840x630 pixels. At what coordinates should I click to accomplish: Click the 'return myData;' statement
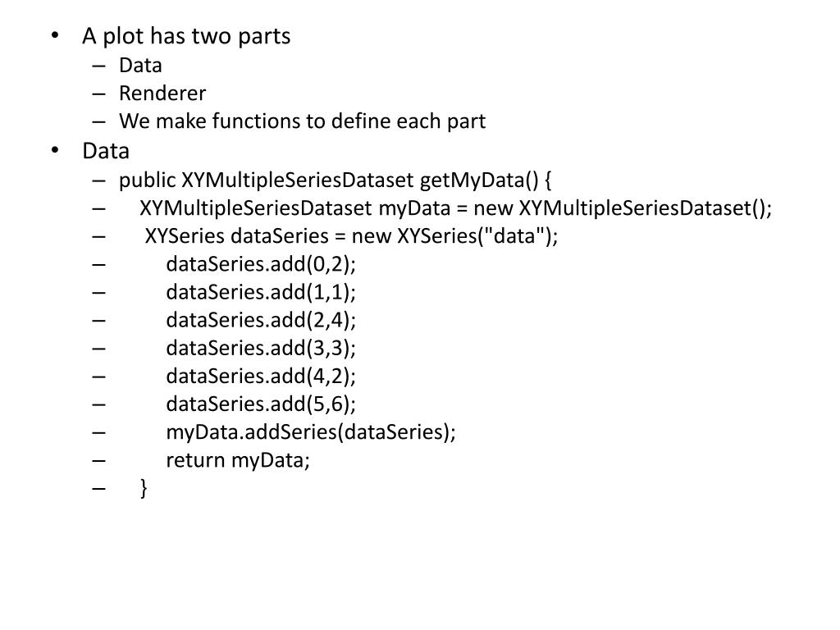click(x=238, y=460)
